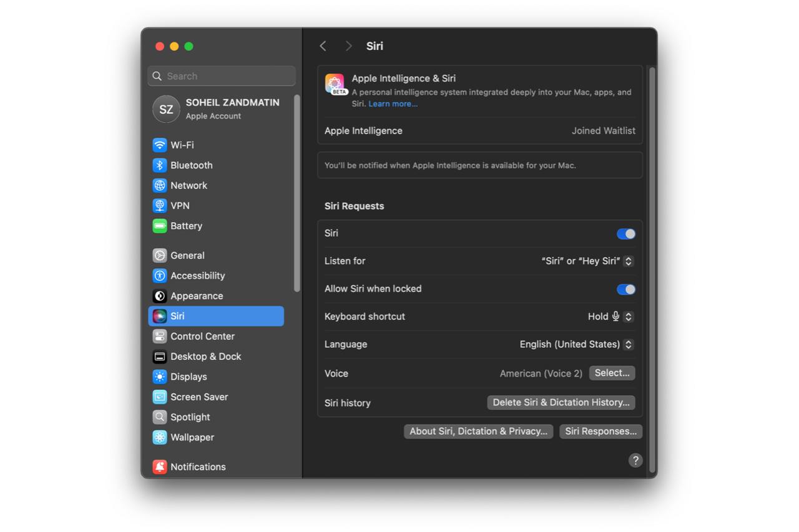Click the Siri Responses... button
This screenshot has height=532, width=799.
600,431
